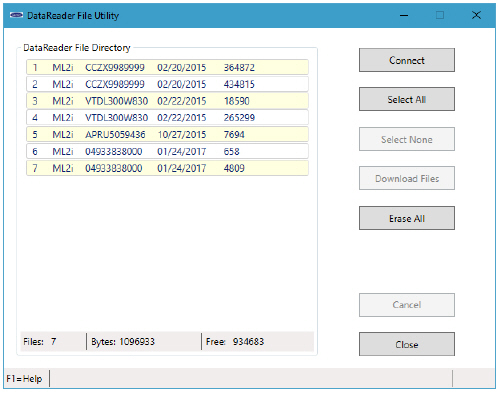
Task: Click Erase All button
Action: pyautogui.click(x=407, y=218)
